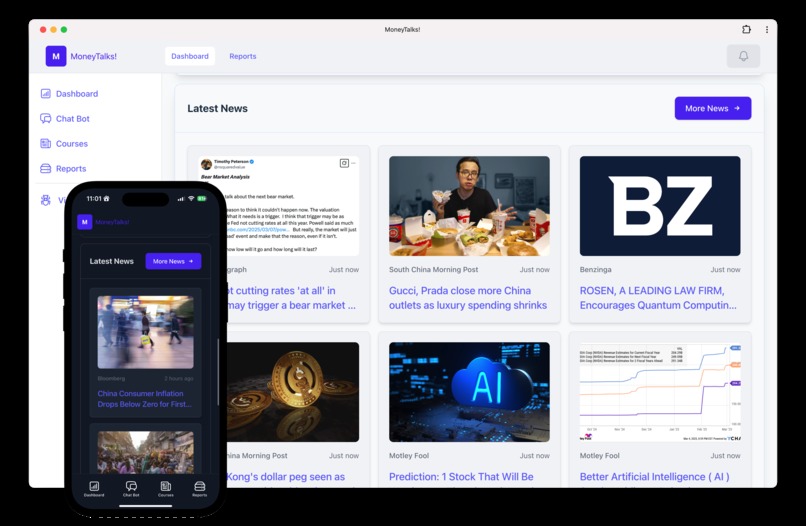Screen dimensions: 806x526
Task: Open the Better Artificial Intelligence ( AI ) headline
Action: pos(654,477)
